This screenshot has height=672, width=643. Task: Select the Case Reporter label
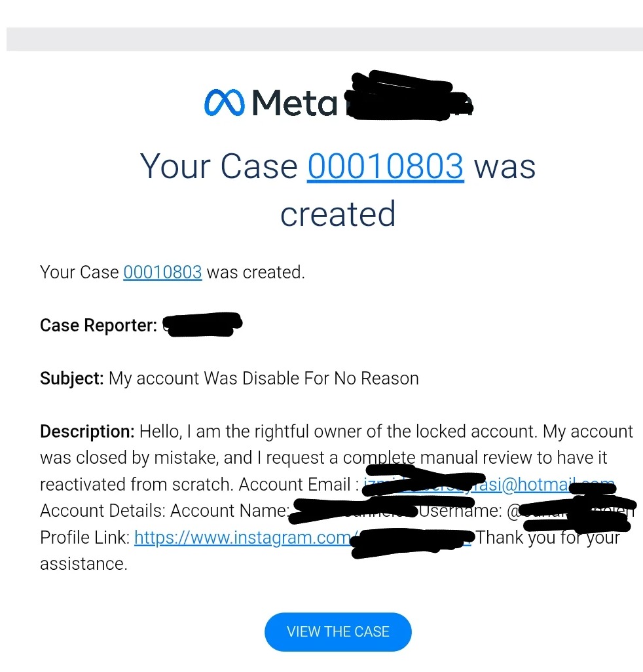click(98, 326)
